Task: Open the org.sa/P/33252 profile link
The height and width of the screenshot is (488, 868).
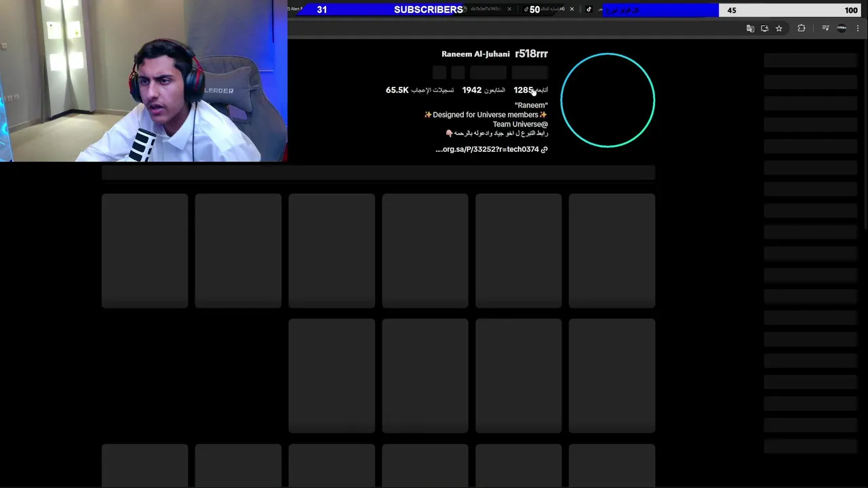Action: 488,149
